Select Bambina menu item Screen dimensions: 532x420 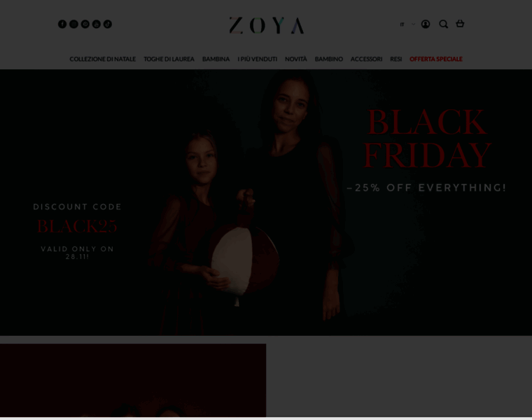pyautogui.click(x=216, y=59)
